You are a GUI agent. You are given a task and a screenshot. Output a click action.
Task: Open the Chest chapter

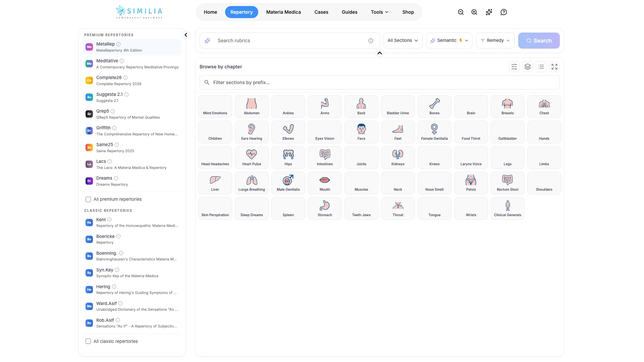point(544,107)
